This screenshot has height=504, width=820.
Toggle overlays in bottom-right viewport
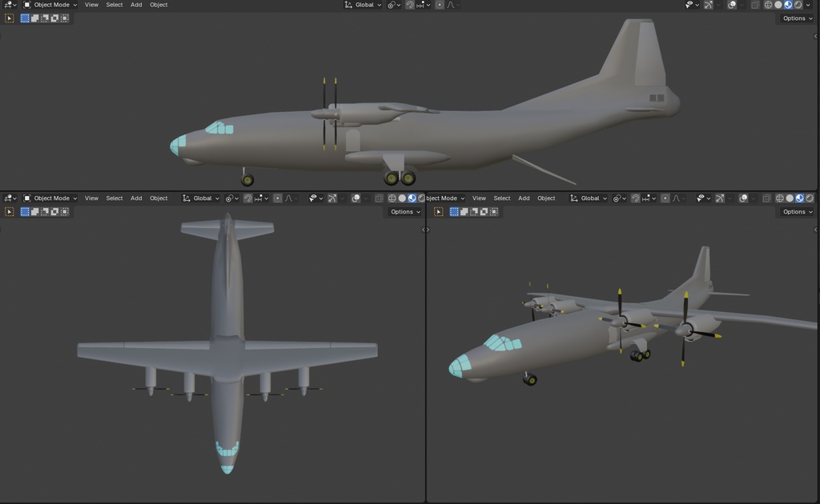pos(743,198)
